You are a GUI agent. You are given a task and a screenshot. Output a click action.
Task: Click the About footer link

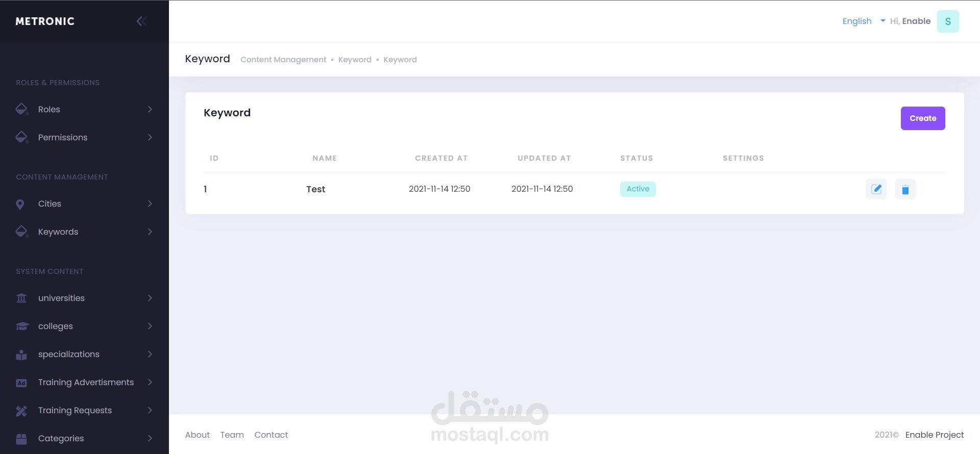(x=198, y=435)
